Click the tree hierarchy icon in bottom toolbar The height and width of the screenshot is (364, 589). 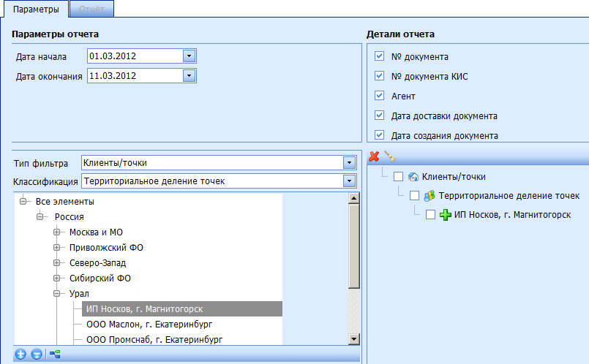pos(53,354)
